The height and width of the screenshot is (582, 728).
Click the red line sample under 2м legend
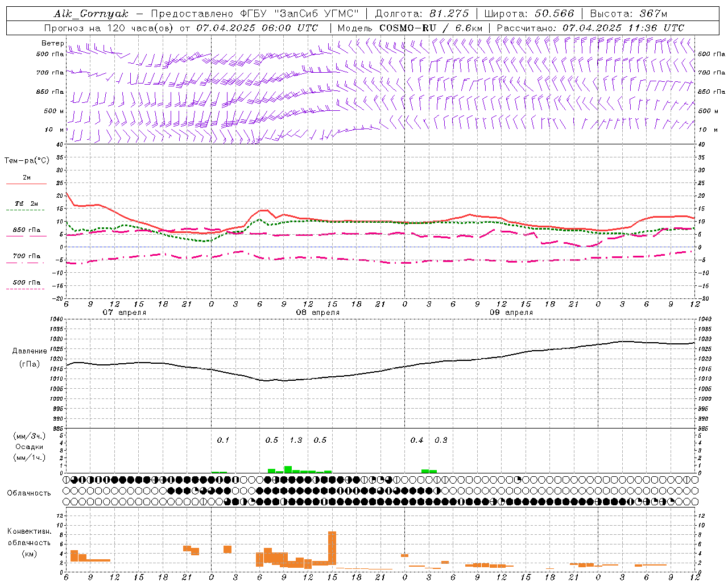(x=26, y=184)
